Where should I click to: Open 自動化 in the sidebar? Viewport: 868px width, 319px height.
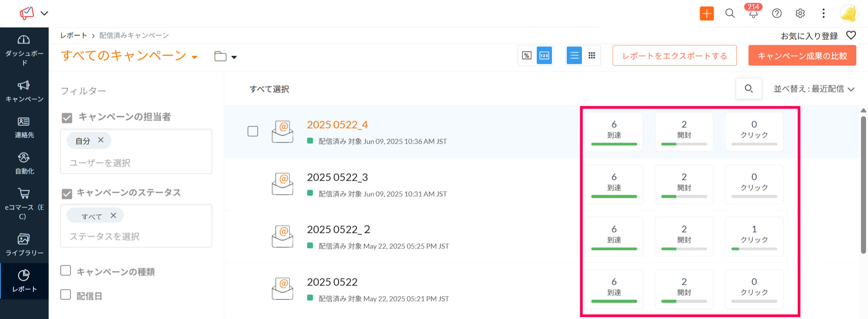(24, 163)
